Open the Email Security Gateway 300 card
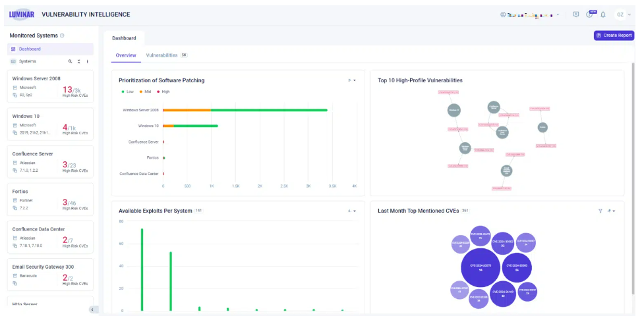The height and width of the screenshot is (324, 644). click(x=50, y=275)
